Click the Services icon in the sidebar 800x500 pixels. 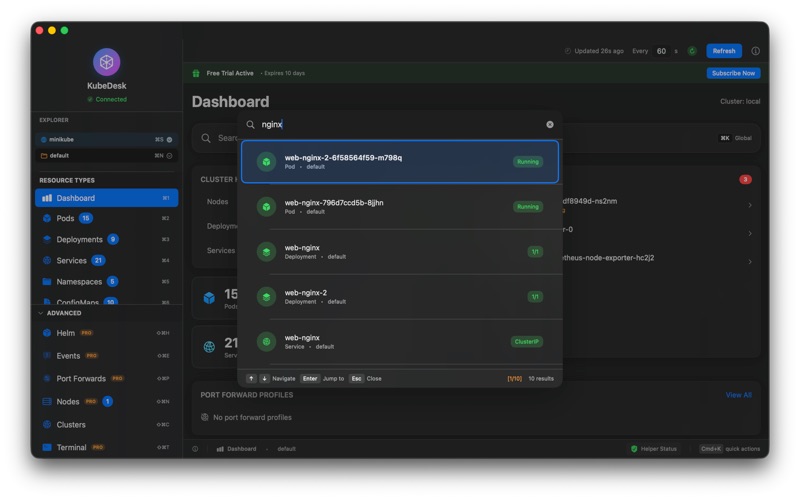[x=47, y=260]
